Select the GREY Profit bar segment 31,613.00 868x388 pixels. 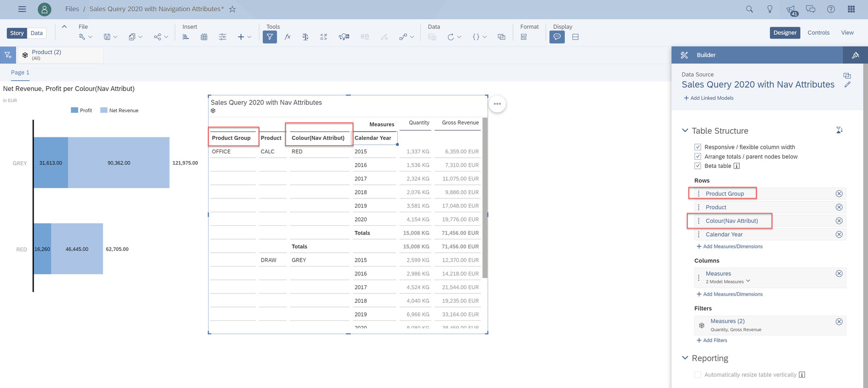[51, 163]
